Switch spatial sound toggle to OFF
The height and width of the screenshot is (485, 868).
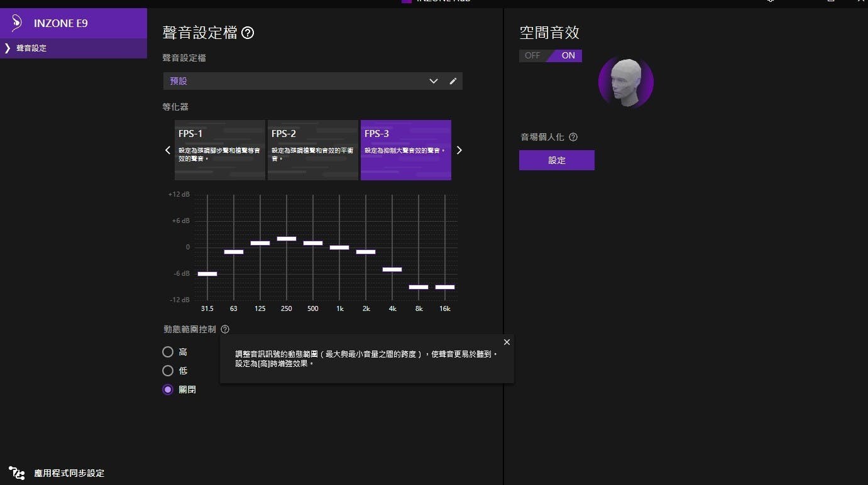532,56
